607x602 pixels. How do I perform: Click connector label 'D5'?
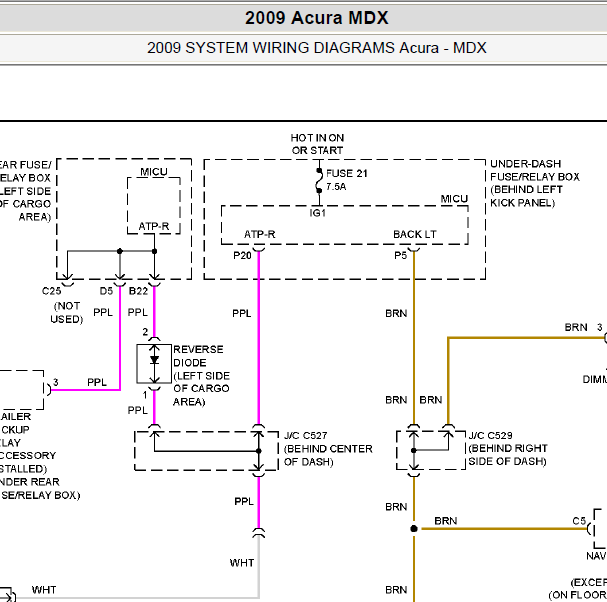click(x=106, y=291)
